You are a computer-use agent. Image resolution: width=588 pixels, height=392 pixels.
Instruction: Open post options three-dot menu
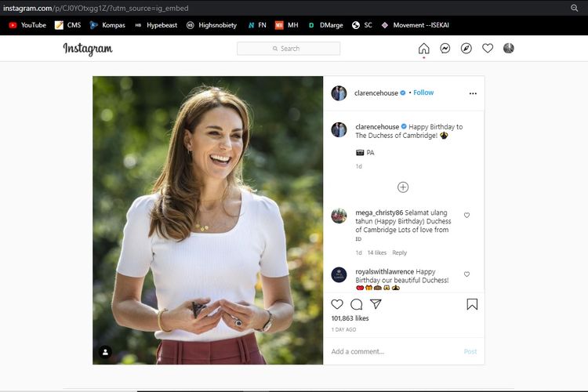click(473, 93)
